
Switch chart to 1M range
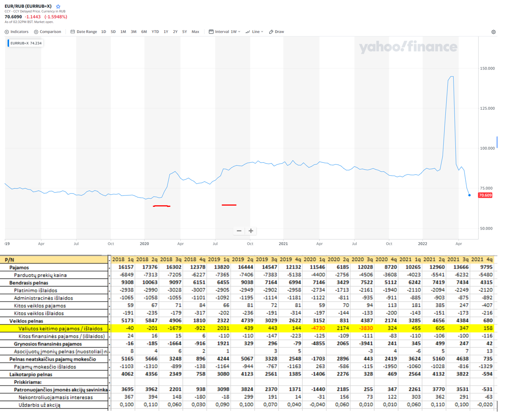[x=123, y=32]
